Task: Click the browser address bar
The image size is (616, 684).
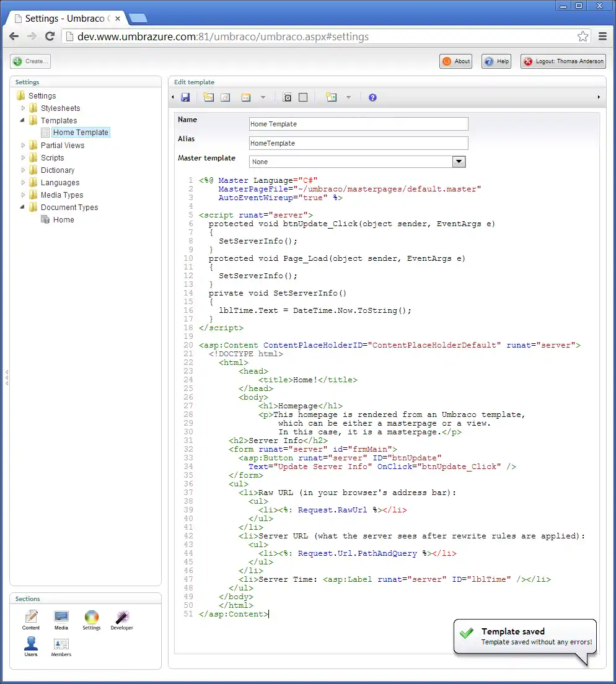Action: [x=327, y=36]
